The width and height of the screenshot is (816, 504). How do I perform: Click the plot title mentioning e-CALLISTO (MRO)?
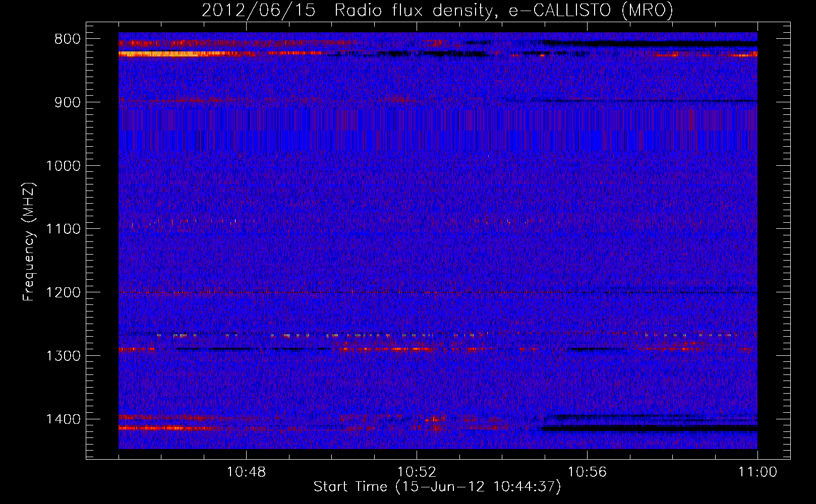437,10
